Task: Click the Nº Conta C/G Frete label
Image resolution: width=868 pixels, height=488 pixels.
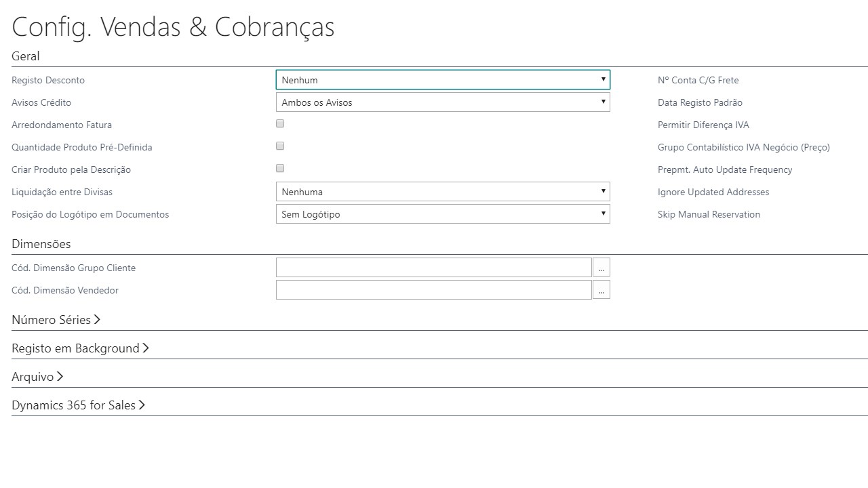Action: click(x=698, y=80)
